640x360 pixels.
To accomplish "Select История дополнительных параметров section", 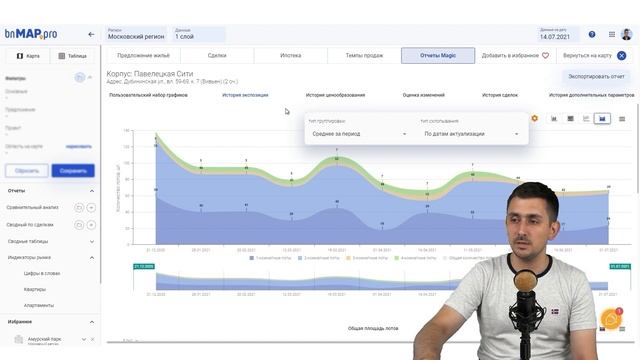I will [591, 95].
